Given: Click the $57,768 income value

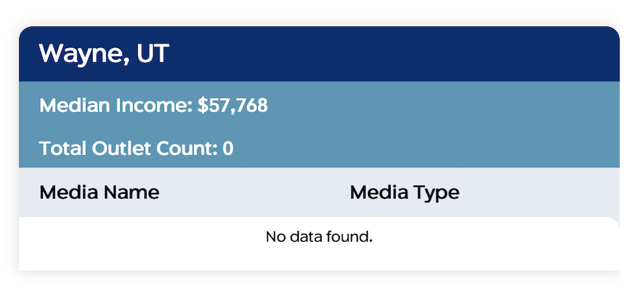Looking at the screenshot, I should (233, 106).
